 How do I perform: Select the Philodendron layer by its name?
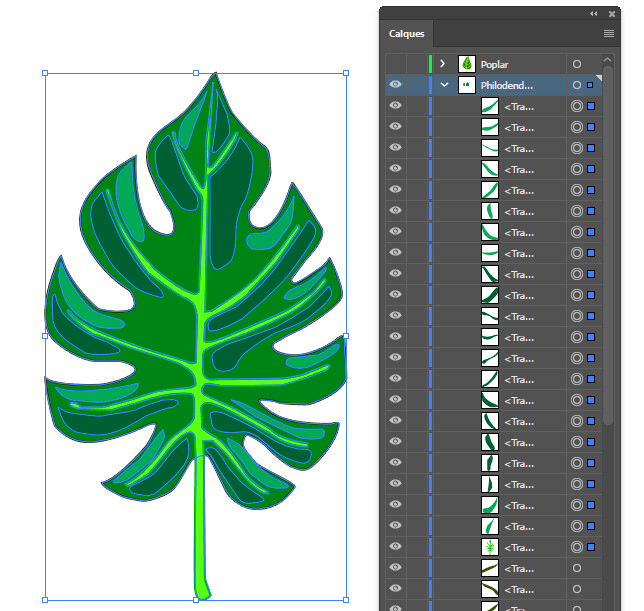(507, 85)
